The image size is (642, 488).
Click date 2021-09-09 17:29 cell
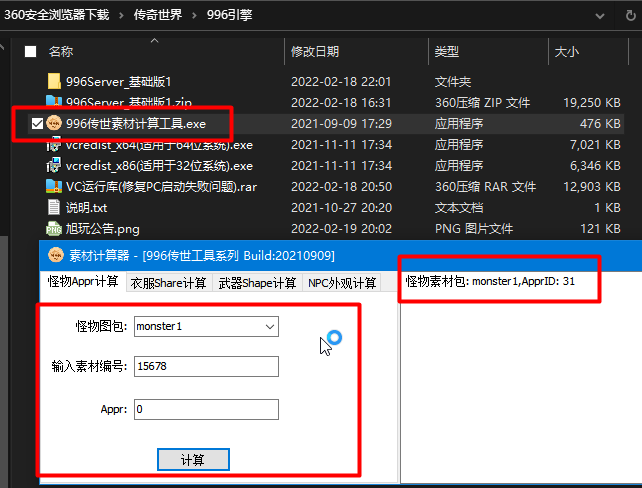[341, 124]
